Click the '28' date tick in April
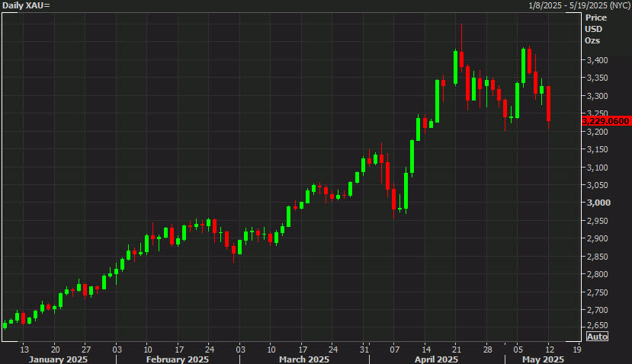 (487, 349)
